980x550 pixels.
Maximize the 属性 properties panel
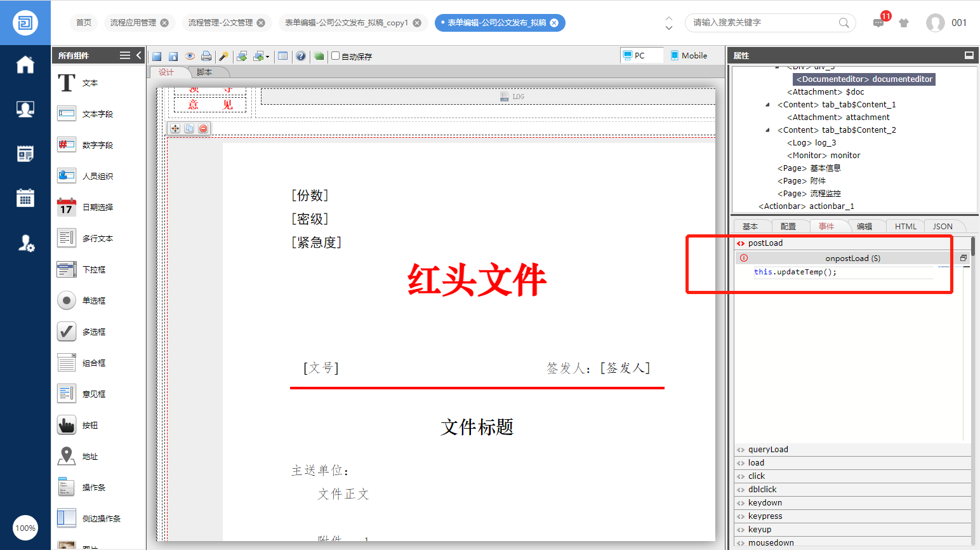tap(969, 55)
